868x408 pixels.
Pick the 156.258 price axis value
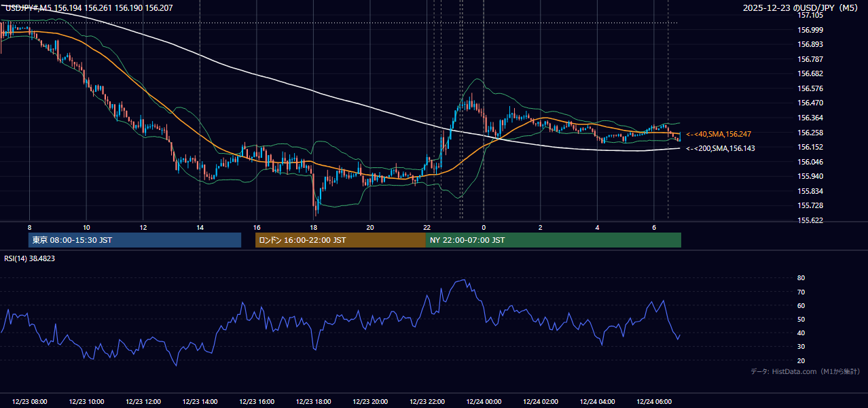click(810, 133)
